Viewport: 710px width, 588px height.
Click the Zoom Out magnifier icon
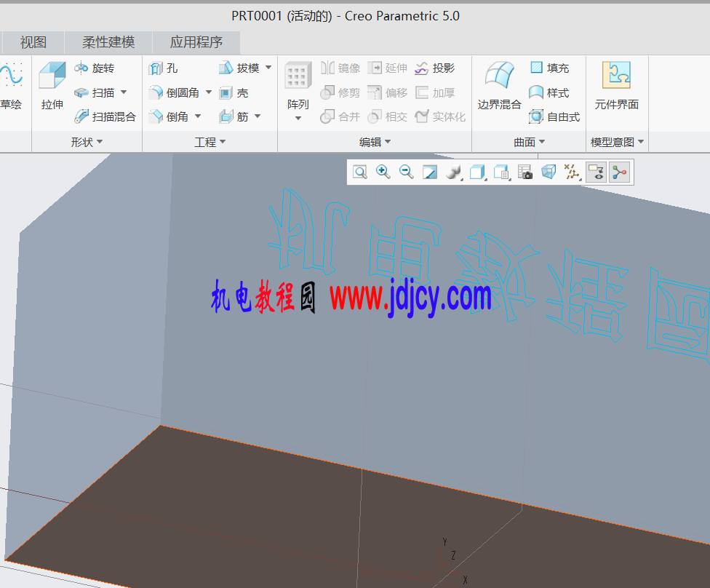pyautogui.click(x=406, y=172)
